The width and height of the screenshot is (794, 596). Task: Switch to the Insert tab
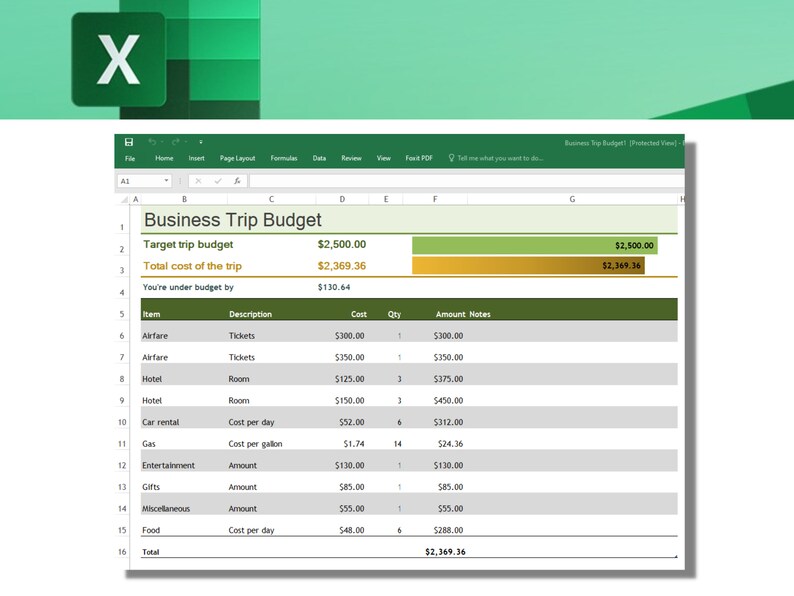[196, 158]
